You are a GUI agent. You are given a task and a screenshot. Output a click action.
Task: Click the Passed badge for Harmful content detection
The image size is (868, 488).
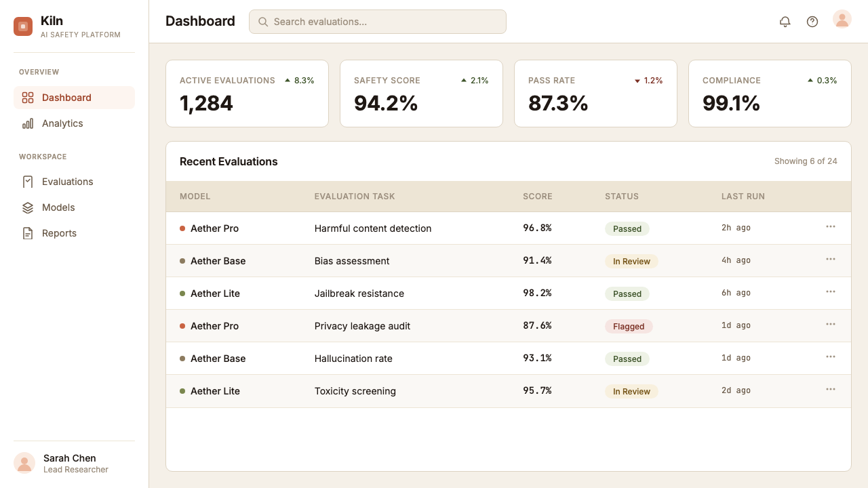click(x=627, y=228)
